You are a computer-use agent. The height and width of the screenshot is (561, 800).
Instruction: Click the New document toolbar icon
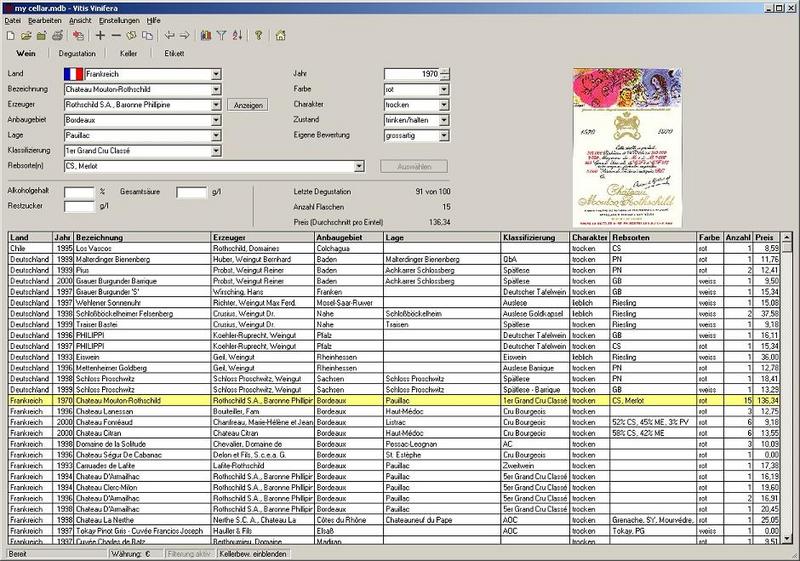click(11, 36)
